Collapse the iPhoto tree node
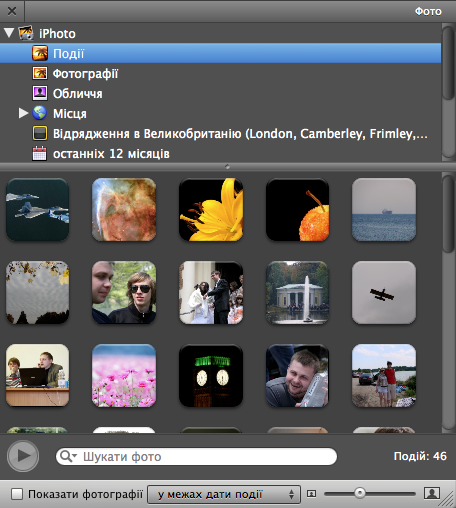Viewport: 456px width, 508px height. (x=9, y=33)
